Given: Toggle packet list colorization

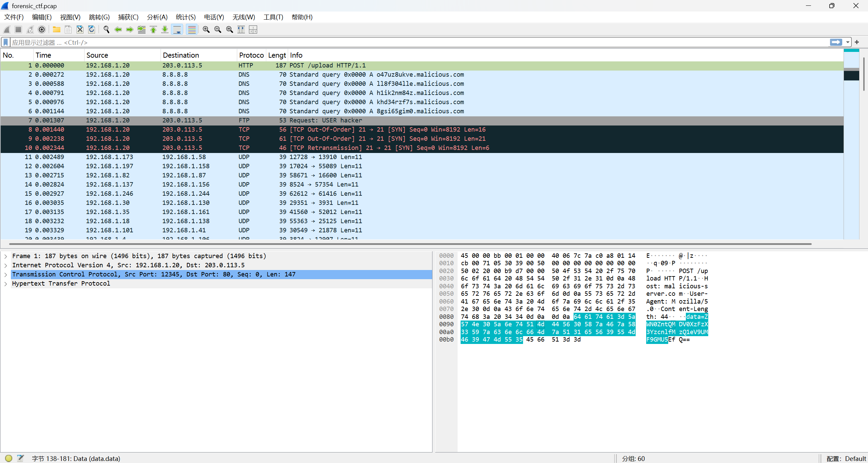Looking at the screenshot, I should pos(192,30).
